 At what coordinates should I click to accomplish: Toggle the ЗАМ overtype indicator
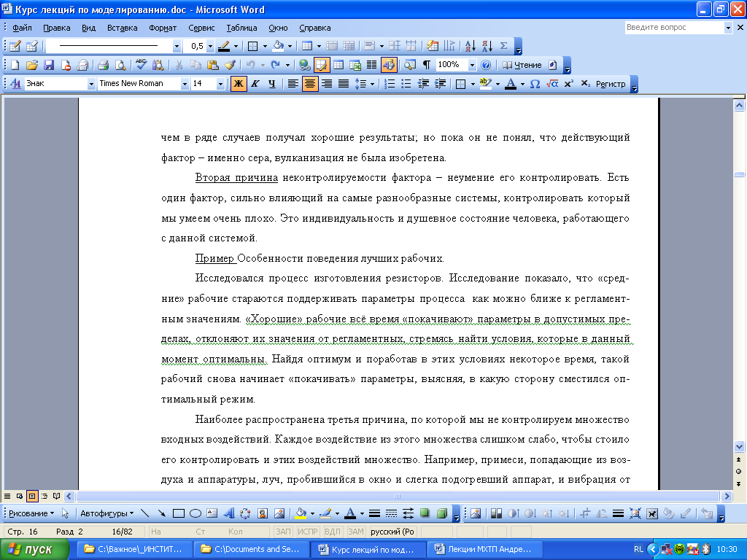(x=355, y=532)
